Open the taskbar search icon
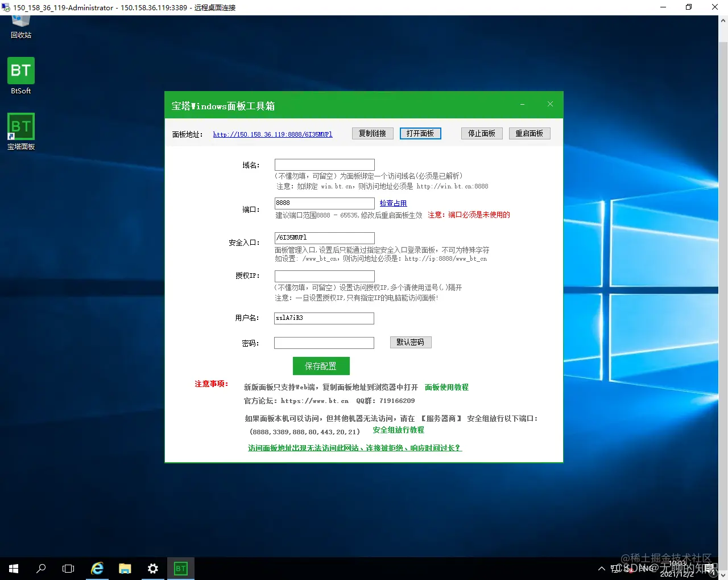The height and width of the screenshot is (580, 728). pos(41,568)
